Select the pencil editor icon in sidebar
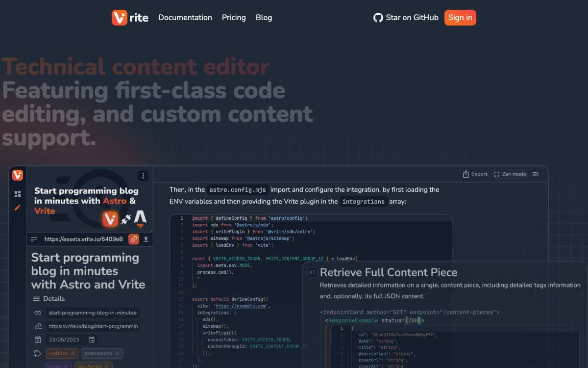The image size is (588, 368). pyautogui.click(x=18, y=208)
